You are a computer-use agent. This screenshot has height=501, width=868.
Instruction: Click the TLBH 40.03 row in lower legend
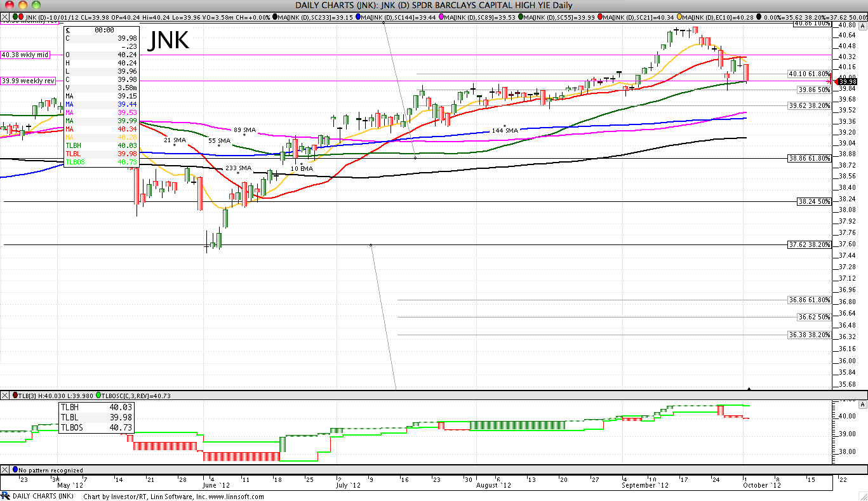[97, 407]
